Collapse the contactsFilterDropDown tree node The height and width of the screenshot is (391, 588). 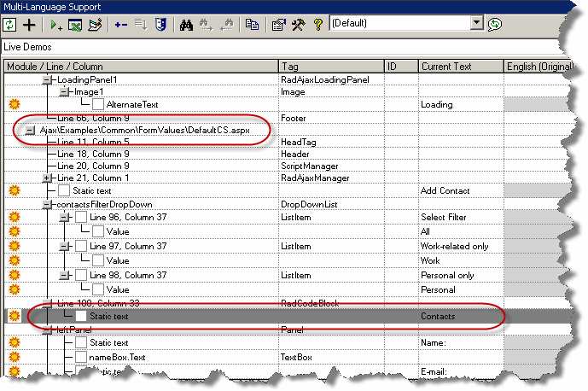47,205
